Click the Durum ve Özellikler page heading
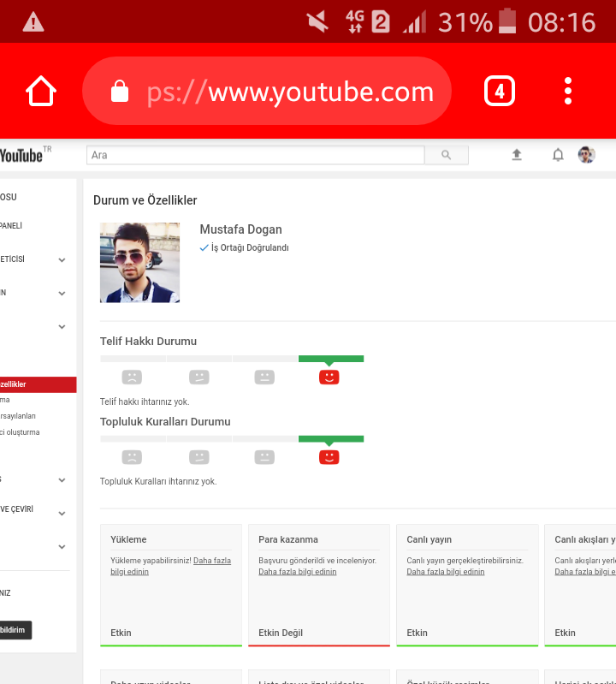The width and height of the screenshot is (616, 684). coord(145,200)
